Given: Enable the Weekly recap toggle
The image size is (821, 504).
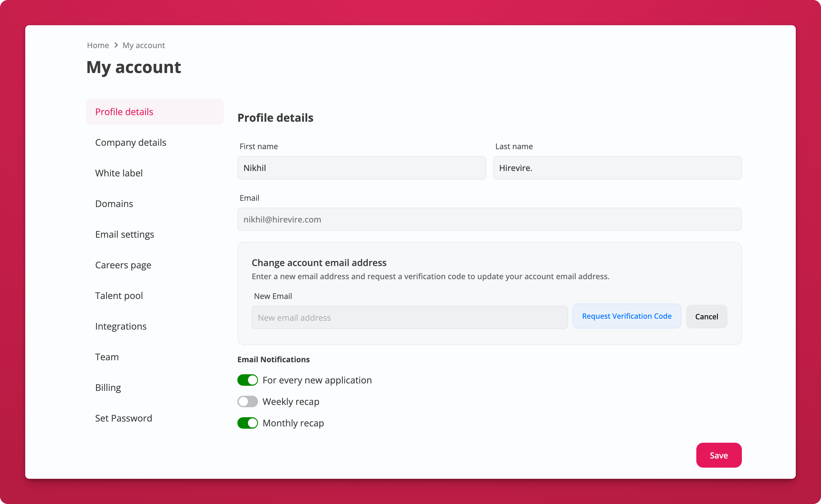Looking at the screenshot, I should 248,401.
